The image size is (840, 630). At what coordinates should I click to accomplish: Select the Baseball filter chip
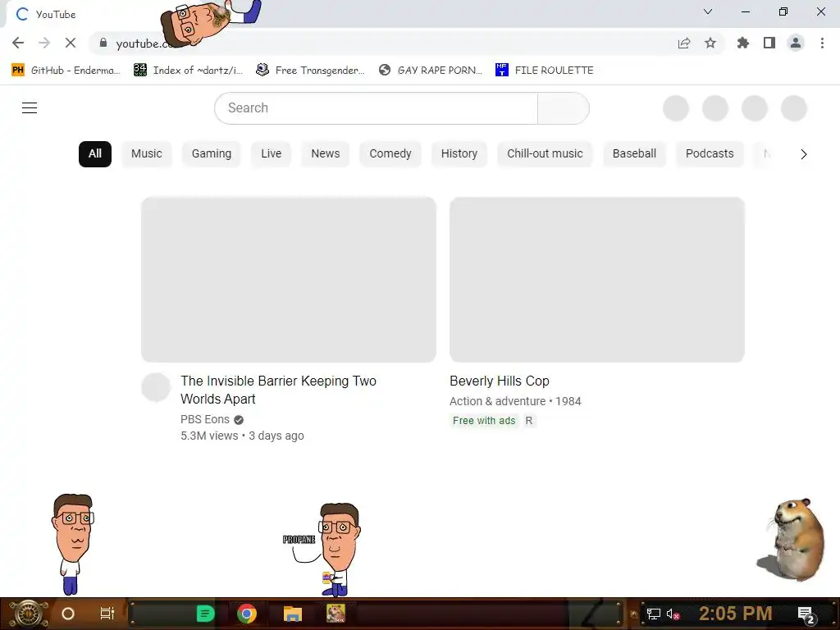[634, 153]
